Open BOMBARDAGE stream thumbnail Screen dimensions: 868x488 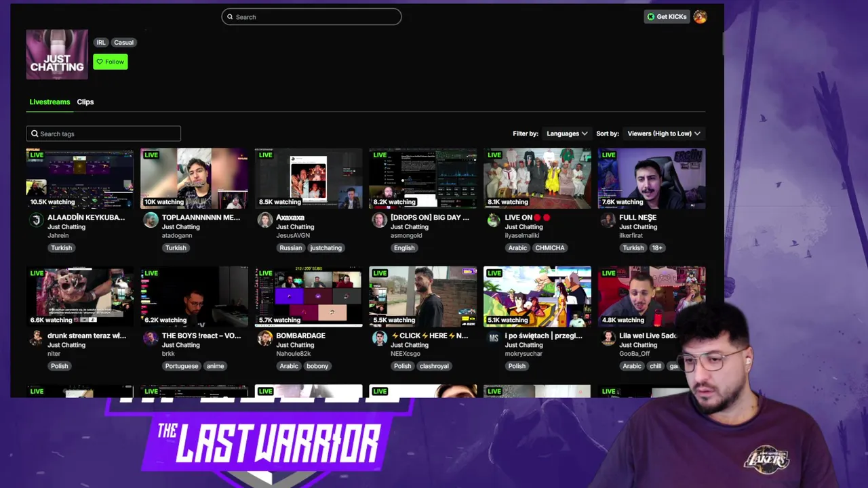[x=309, y=296]
